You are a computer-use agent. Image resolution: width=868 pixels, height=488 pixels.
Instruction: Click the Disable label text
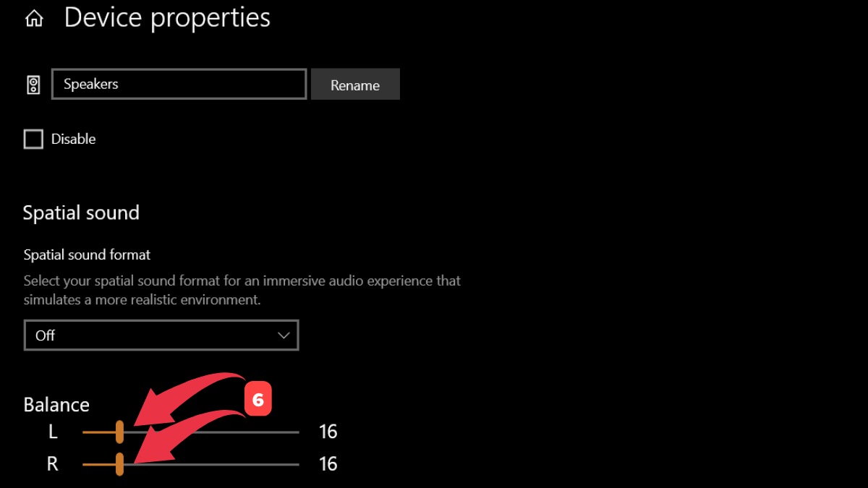tap(73, 139)
